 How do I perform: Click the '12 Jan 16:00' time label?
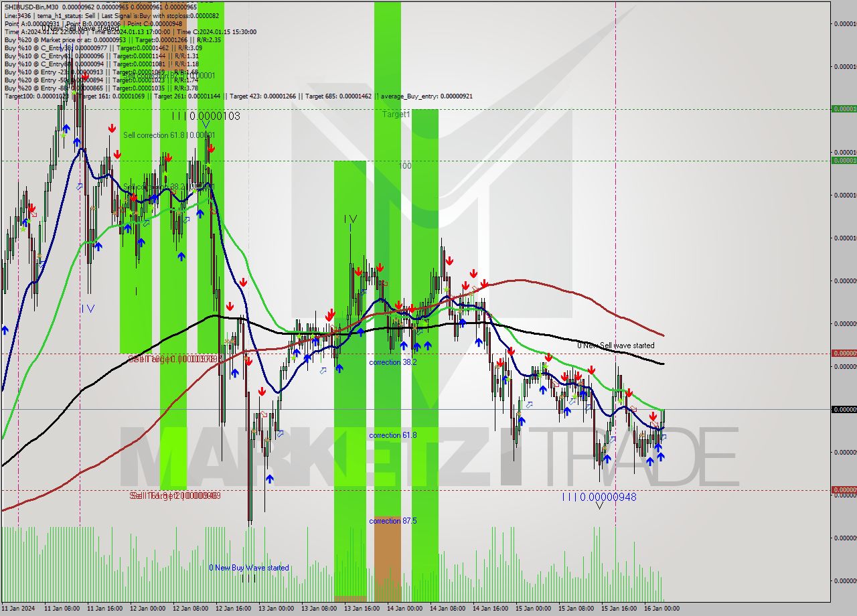click(233, 609)
